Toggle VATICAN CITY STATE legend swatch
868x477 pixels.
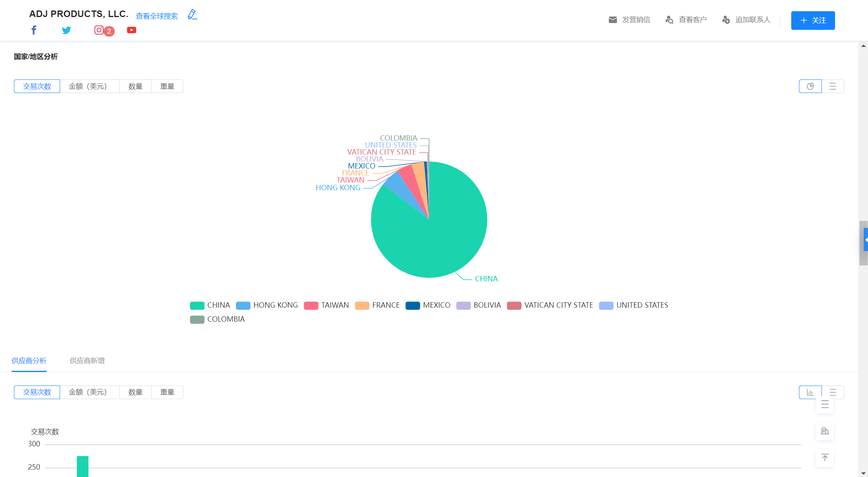coord(514,305)
